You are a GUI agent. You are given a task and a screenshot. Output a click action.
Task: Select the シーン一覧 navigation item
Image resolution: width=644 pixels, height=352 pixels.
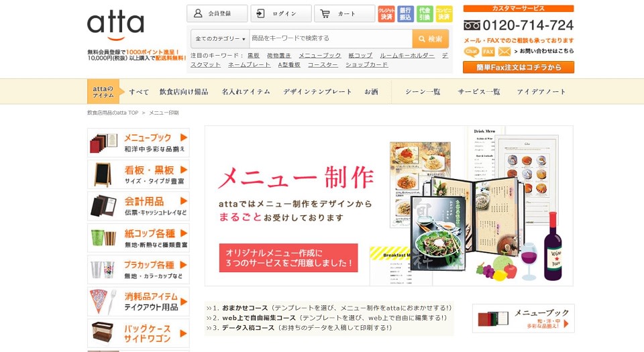tap(423, 91)
